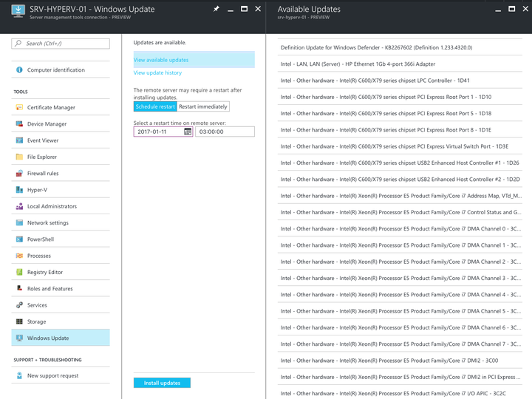
Task: Open New support request
Action: [61, 375]
